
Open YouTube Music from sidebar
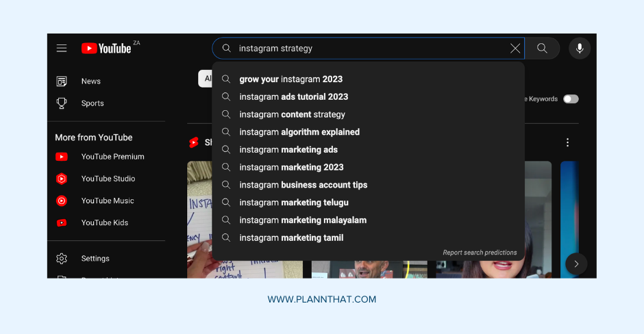(107, 201)
